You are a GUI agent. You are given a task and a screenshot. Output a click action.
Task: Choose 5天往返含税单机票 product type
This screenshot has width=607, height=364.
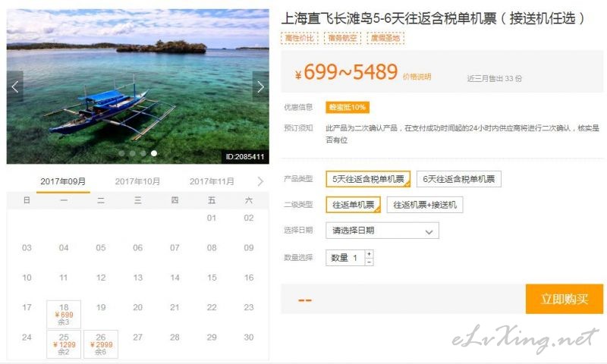[368, 179]
